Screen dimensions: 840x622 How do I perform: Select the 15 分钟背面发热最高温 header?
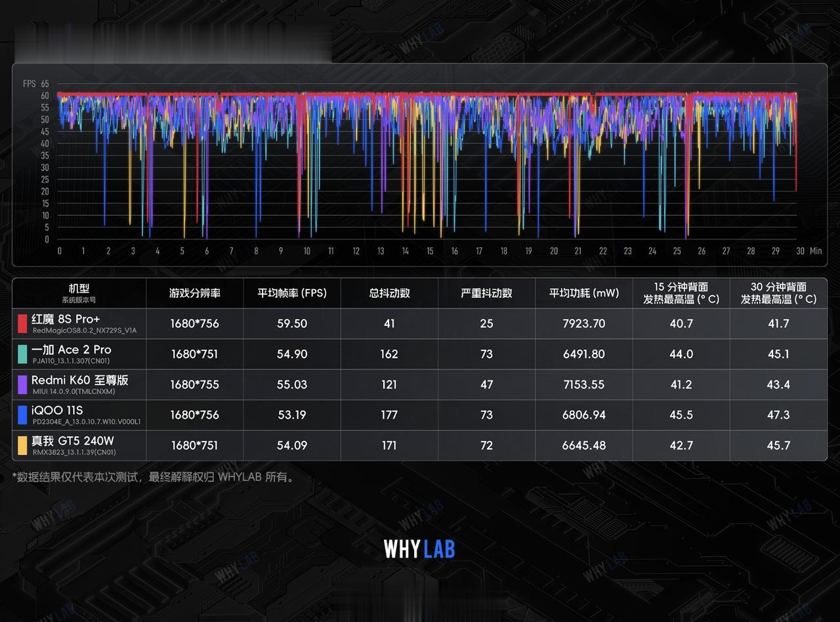tap(681, 293)
